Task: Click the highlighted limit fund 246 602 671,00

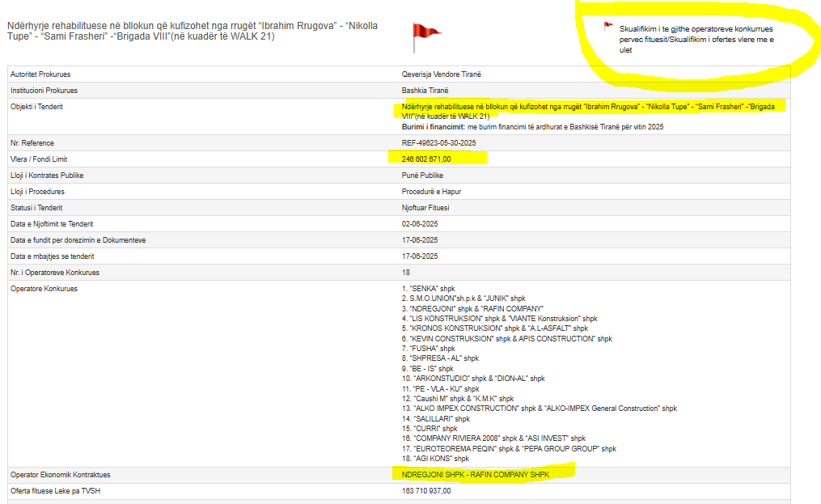Action: pyautogui.click(x=426, y=159)
